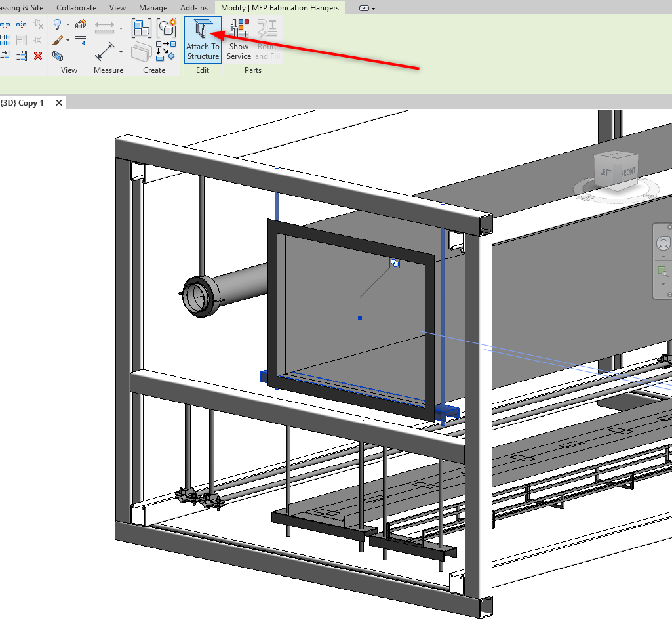672x620 pixels.
Task: Click the Zoom Region navigation icon
Action: (x=663, y=271)
